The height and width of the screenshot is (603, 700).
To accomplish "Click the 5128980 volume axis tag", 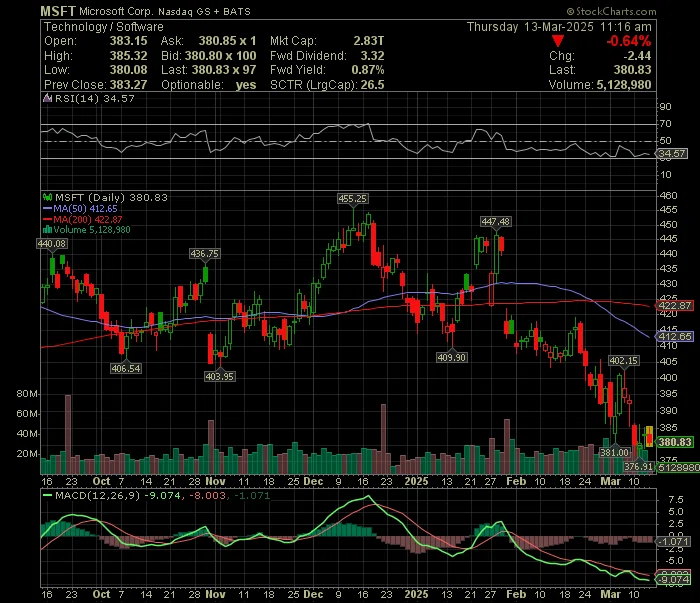I will point(678,467).
